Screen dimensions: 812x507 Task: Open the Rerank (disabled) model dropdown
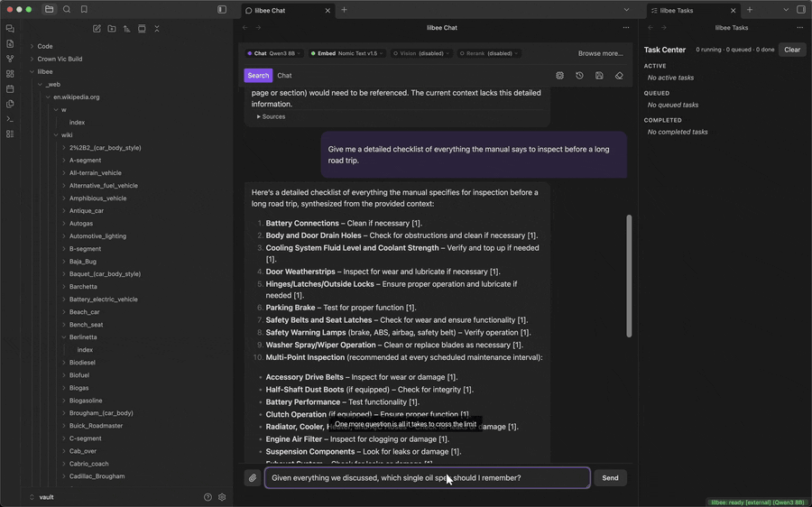tap(488, 53)
